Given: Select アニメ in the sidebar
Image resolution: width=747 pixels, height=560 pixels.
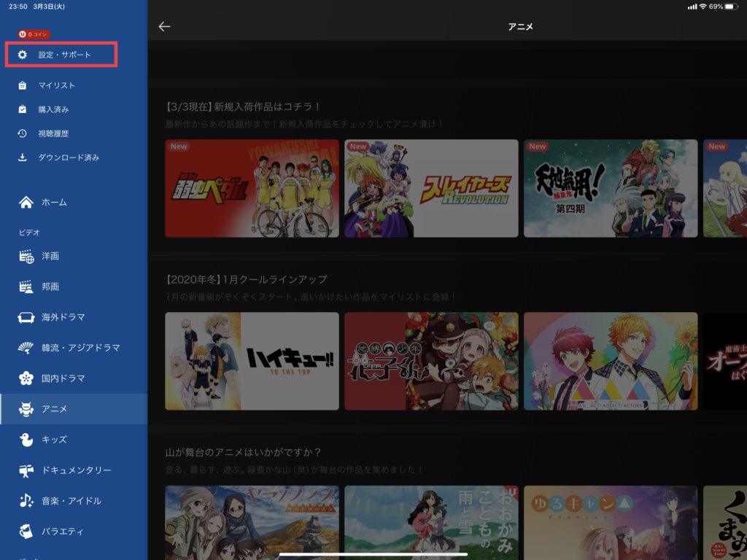Looking at the screenshot, I should 74,409.
